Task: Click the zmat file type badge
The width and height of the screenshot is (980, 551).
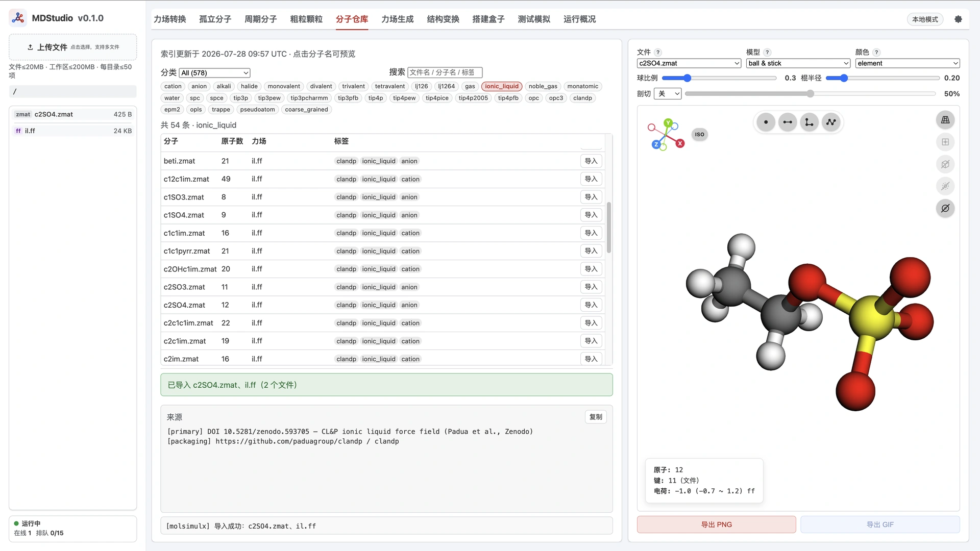Action: pyautogui.click(x=23, y=114)
